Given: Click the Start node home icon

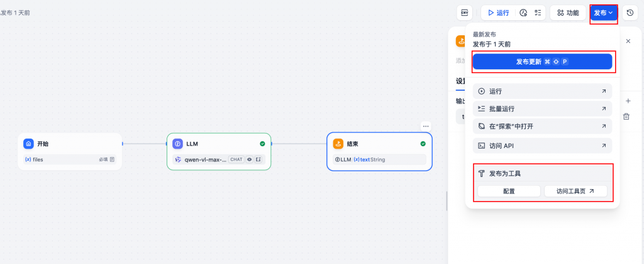Looking at the screenshot, I should pos(28,144).
